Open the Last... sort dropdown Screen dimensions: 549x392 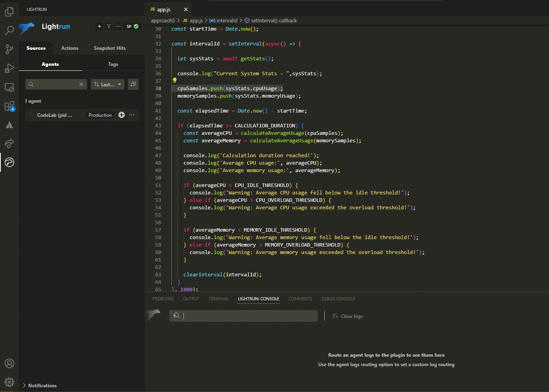click(107, 84)
